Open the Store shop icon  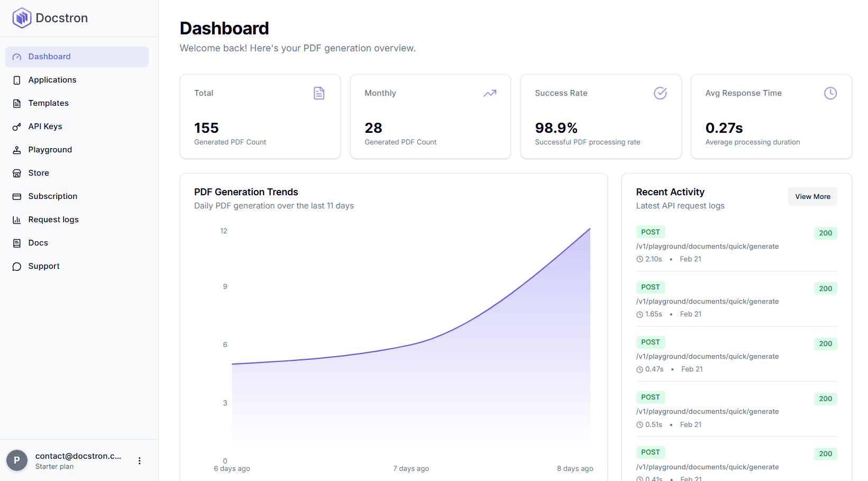click(x=17, y=174)
